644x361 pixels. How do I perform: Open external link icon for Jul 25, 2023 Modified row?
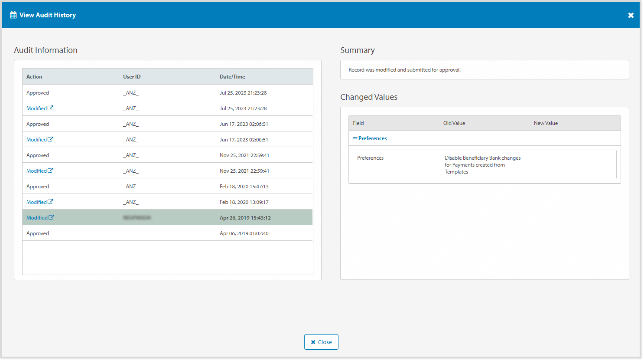51,108
